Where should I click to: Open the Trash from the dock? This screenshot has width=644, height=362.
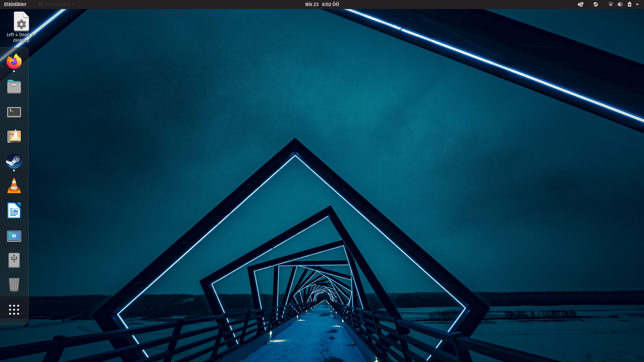pos(14,285)
